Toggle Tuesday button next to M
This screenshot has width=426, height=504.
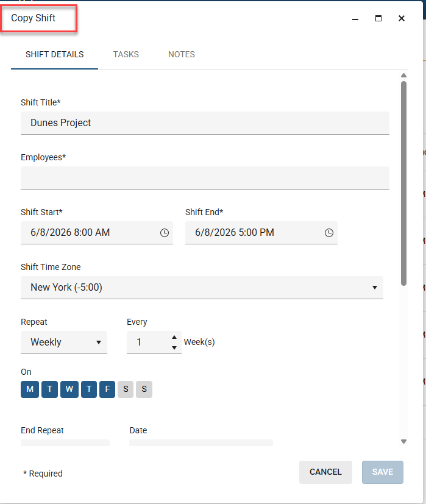coord(49,389)
